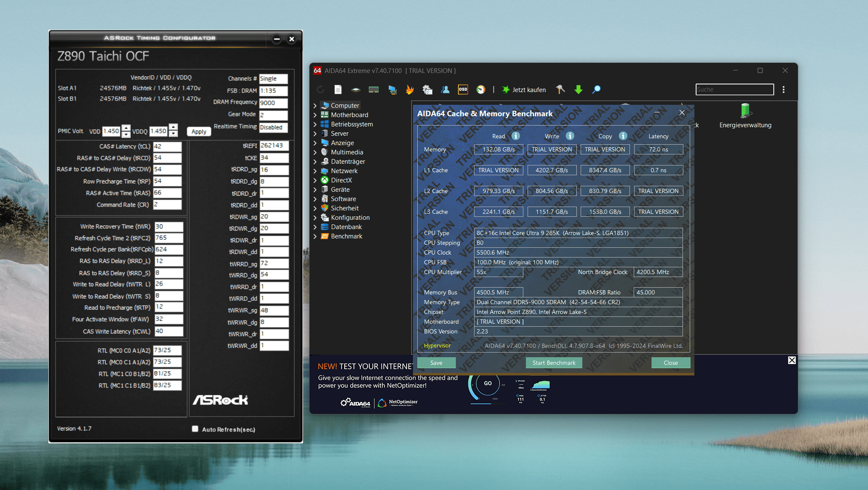Open the Report document icon in AIDA64 toolbar
Image resolution: width=868 pixels, height=490 pixels.
[338, 90]
